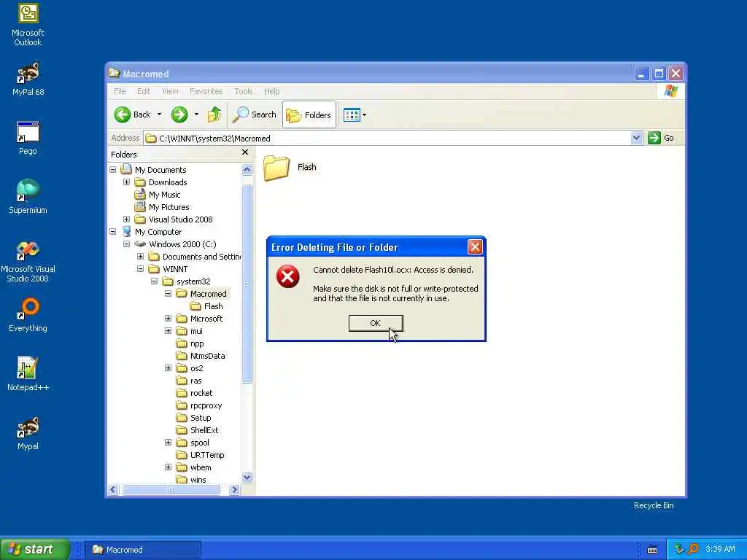The image size is (747, 560).
Task: Select the Supermium desktop icon
Action: (x=28, y=197)
